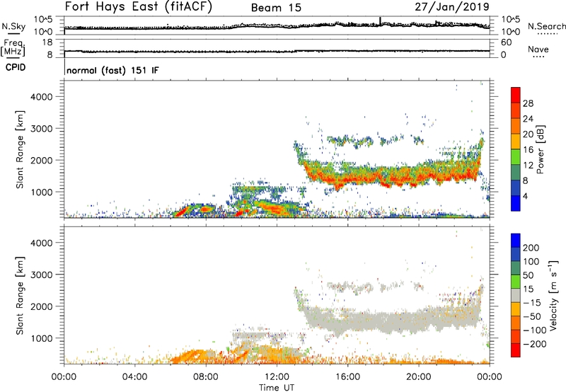Click the "-15" tick on the Velocity scale
Image resolution: width=566 pixels, height=392 pixels.
(532, 303)
